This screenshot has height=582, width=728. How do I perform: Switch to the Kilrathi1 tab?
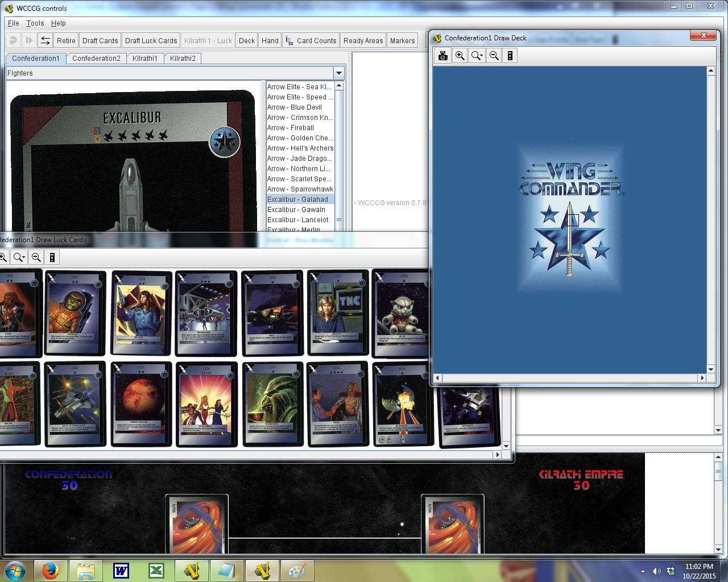click(144, 59)
